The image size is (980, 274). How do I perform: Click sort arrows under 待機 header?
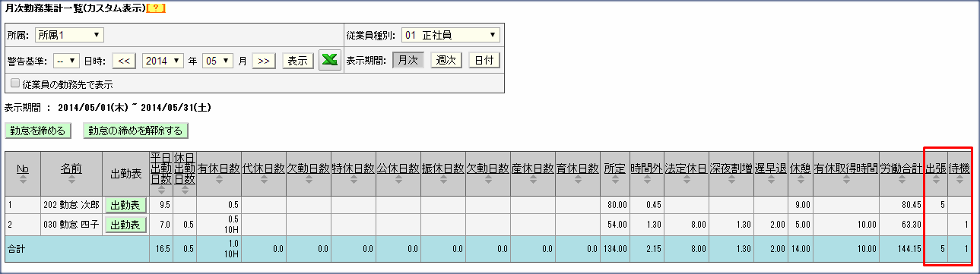point(959,180)
